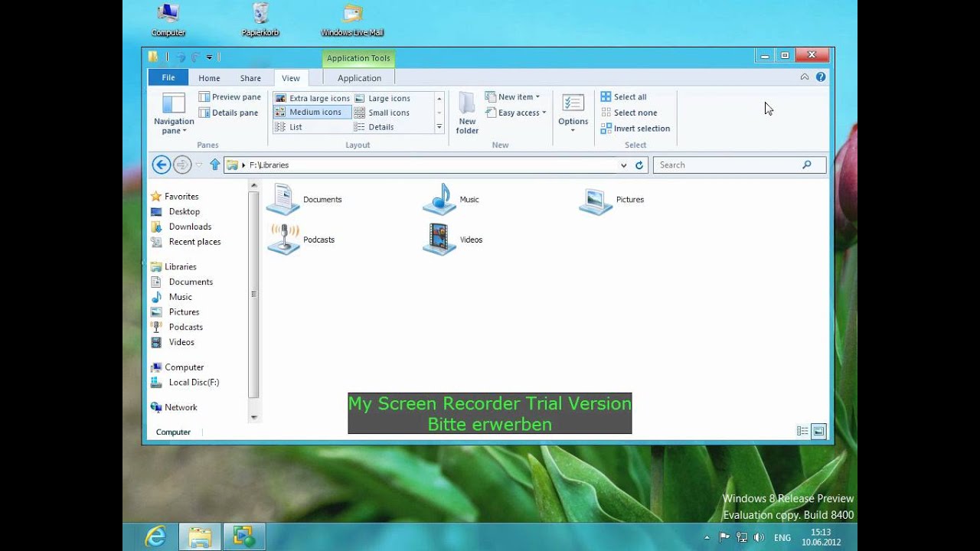Open the address bar history dropdown
This screenshot has width=980, height=551.
click(x=623, y=165)
